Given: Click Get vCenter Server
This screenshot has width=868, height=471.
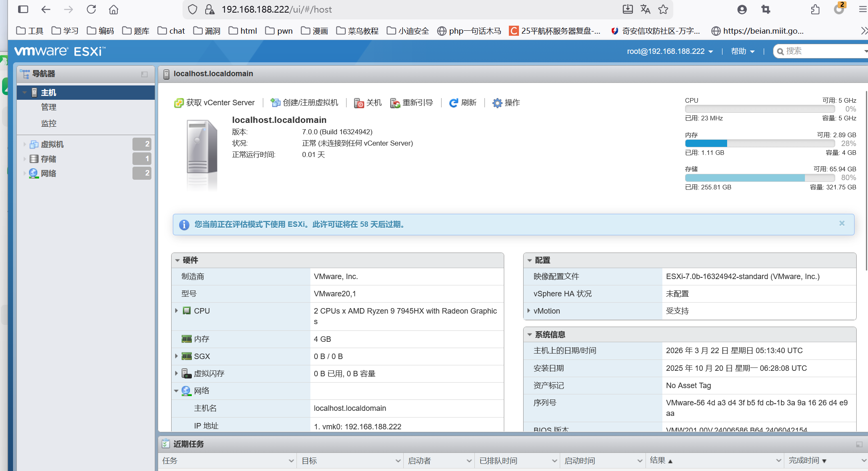Looking at the screenshot, I should pos(214,103).
